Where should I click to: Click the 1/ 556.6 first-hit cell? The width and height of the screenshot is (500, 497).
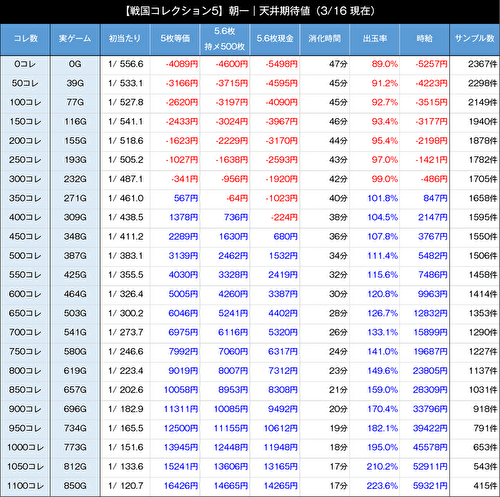click(126, 64)
